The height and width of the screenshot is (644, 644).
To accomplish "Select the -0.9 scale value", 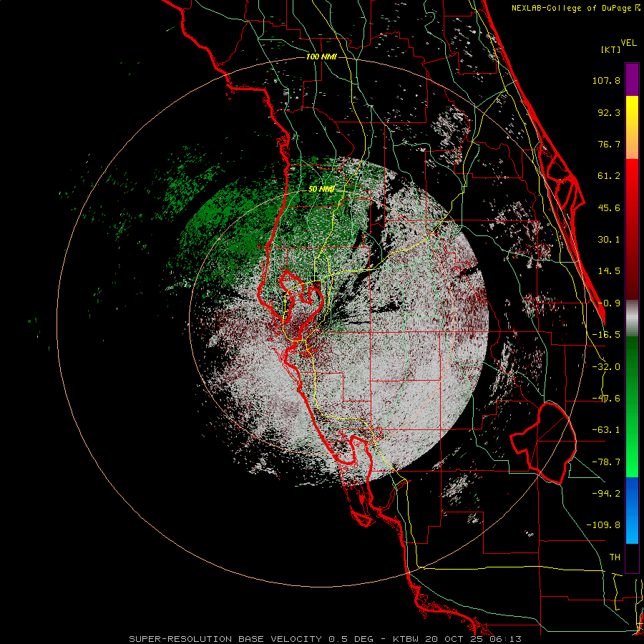I will pos(609,303).
